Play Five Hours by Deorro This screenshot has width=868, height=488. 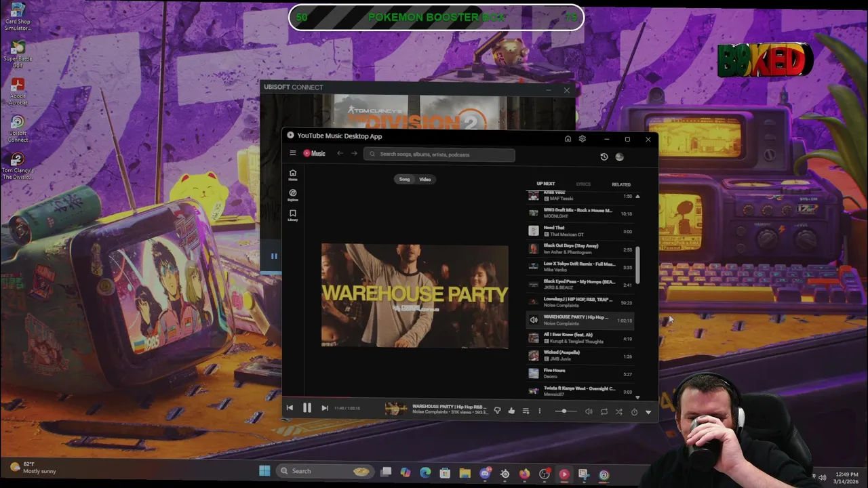click(x=580, y=373)
